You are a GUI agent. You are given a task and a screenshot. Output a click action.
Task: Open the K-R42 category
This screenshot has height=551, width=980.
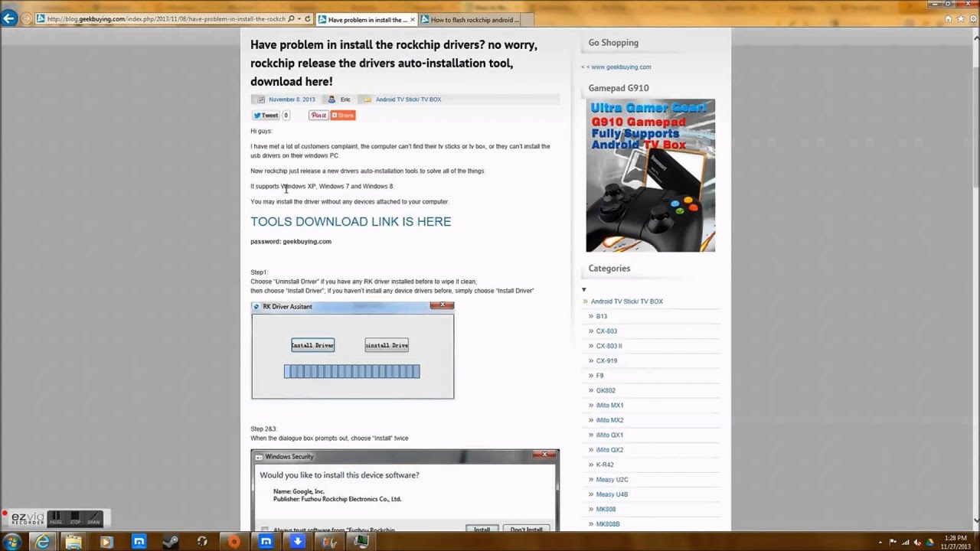605,465
